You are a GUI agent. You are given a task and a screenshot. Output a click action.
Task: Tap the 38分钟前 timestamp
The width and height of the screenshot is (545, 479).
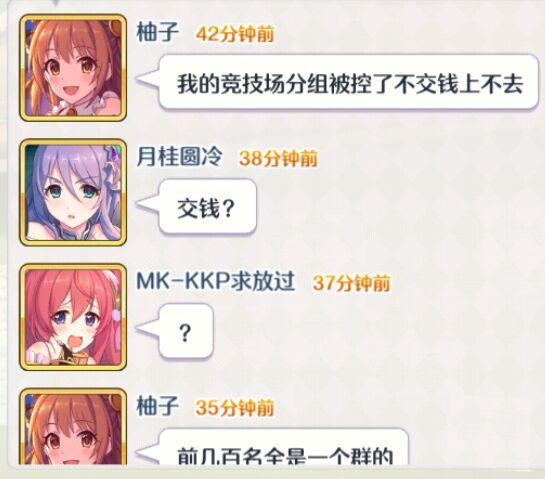pos(278,159)
